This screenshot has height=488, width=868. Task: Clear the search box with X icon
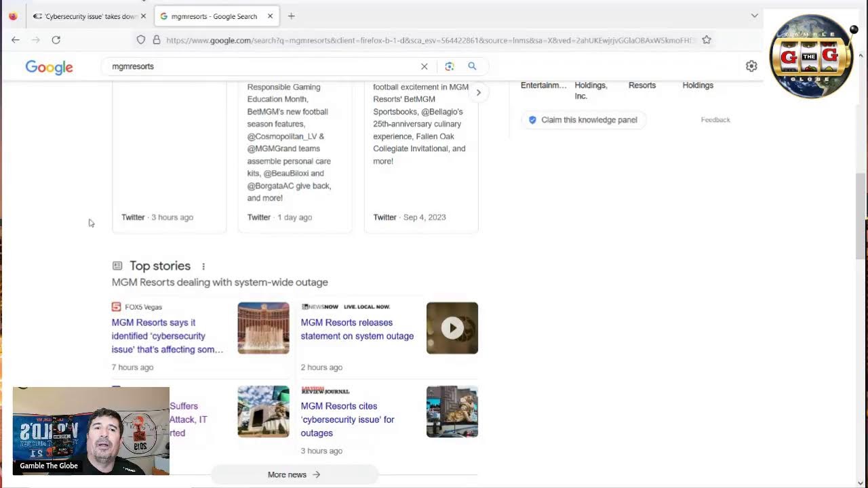click(425, 66)
